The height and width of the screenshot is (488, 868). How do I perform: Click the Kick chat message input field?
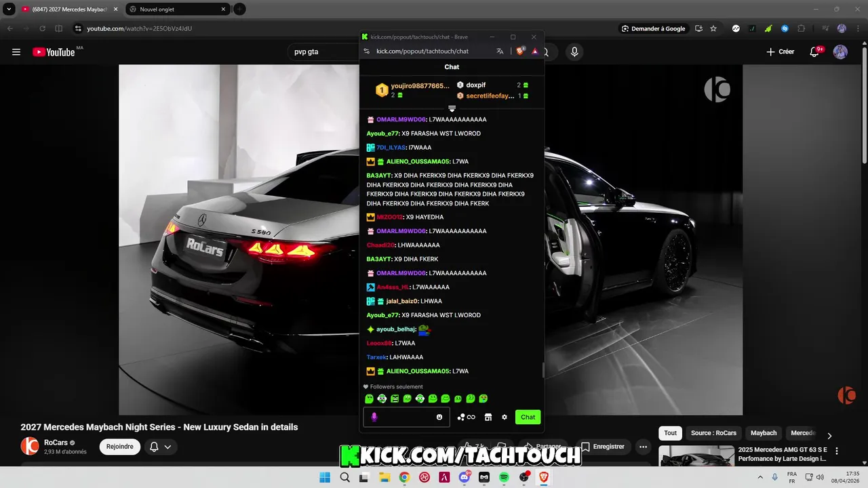(x=406, y=417)
